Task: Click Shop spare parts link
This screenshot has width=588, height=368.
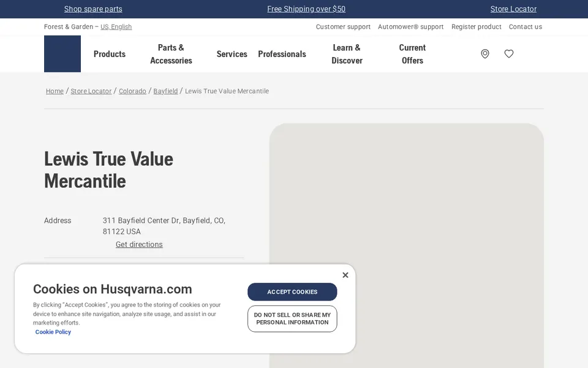Action: 93,9
